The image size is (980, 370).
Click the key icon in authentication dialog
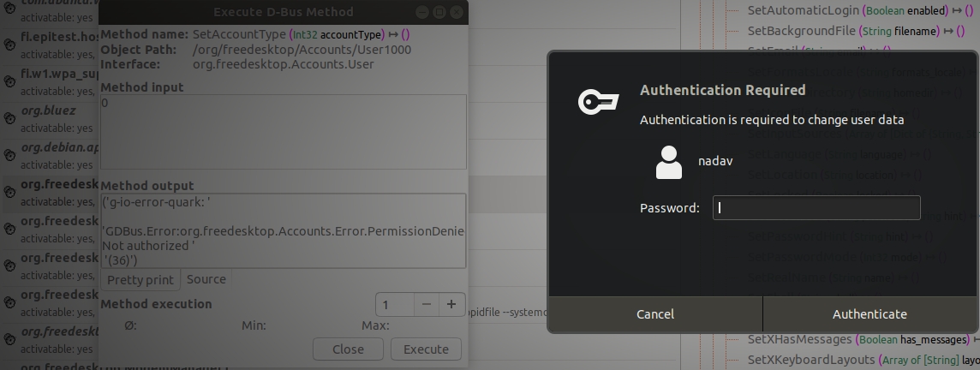pyautogui.click(x=597, y=102)
